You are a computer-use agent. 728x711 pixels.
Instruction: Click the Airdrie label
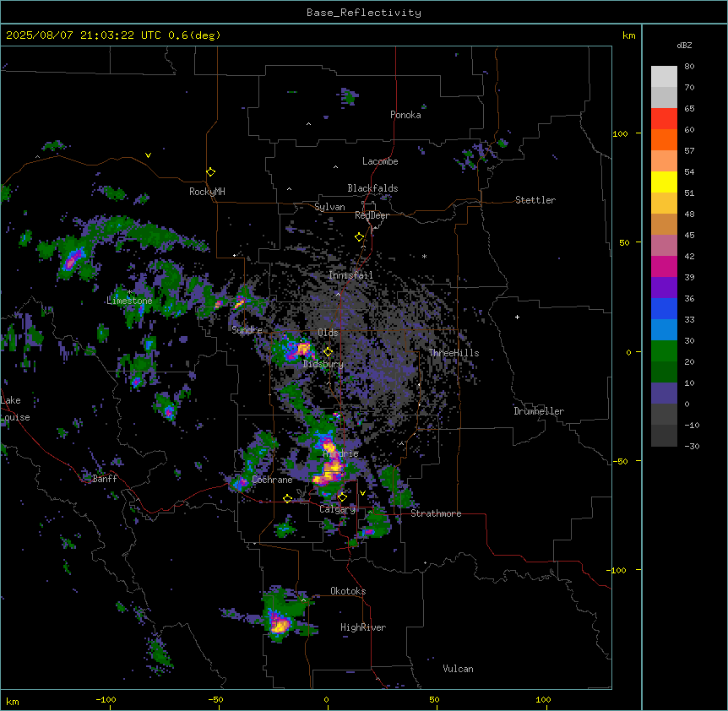pyautogui.click(x=341, y=453)
